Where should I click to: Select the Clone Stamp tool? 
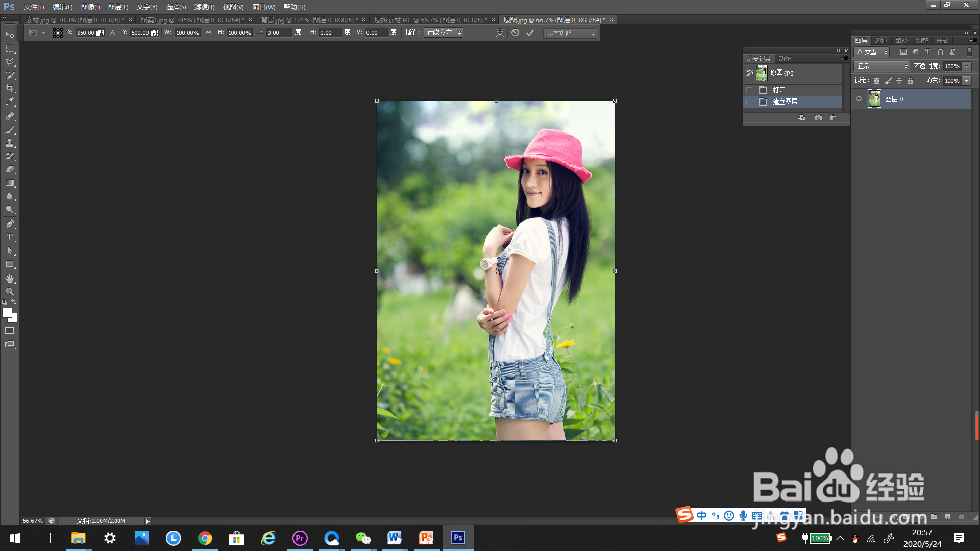10,143
